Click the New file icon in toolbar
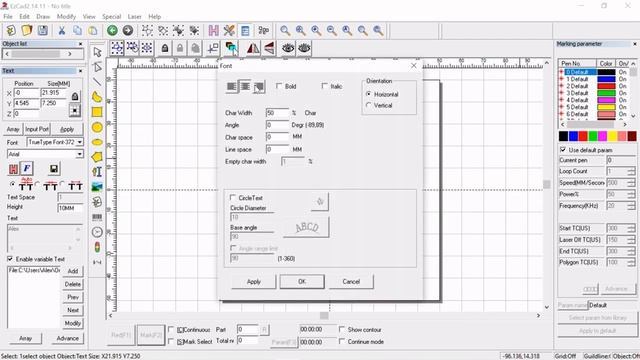This screenshot has height=360, width=640. (11, 30)
